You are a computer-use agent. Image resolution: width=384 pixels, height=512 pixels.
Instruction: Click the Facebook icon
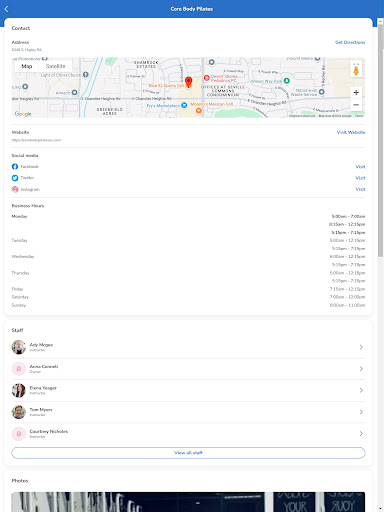[15, 166]
